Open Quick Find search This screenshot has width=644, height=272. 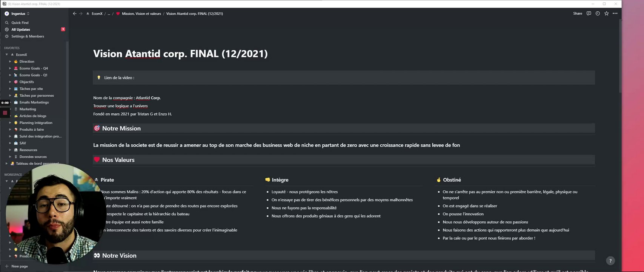[20, 23]
